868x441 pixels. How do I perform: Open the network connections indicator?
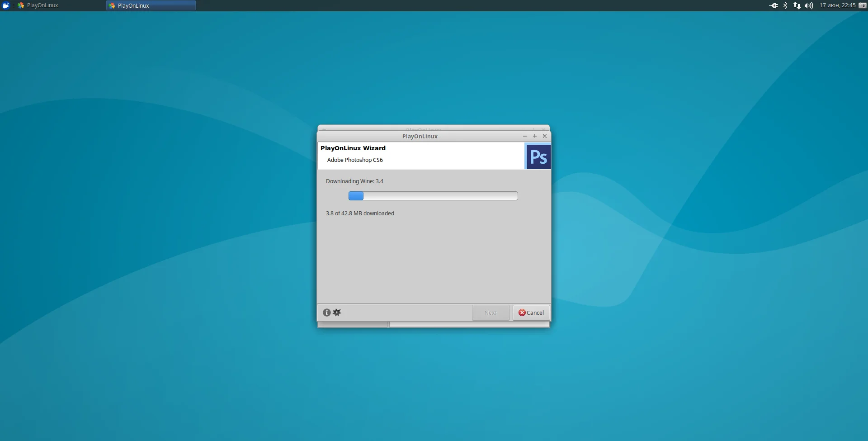click(797, 5)
